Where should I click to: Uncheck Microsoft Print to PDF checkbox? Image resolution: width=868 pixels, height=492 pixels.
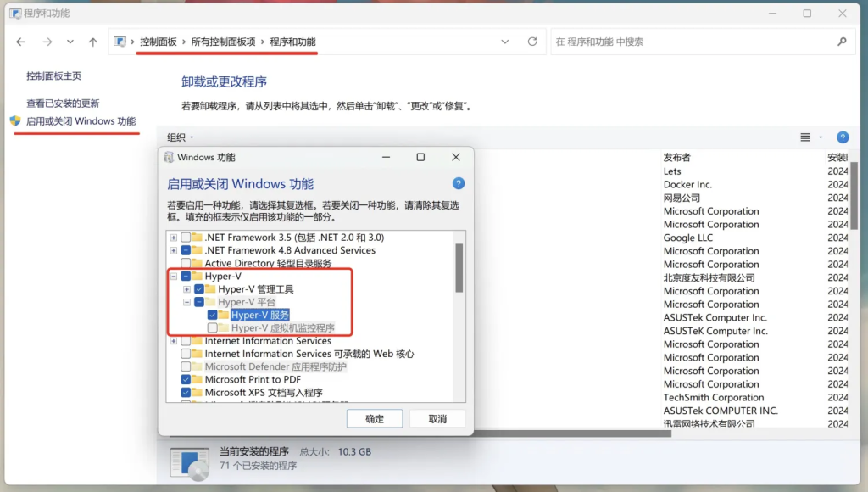coord(186,379)
